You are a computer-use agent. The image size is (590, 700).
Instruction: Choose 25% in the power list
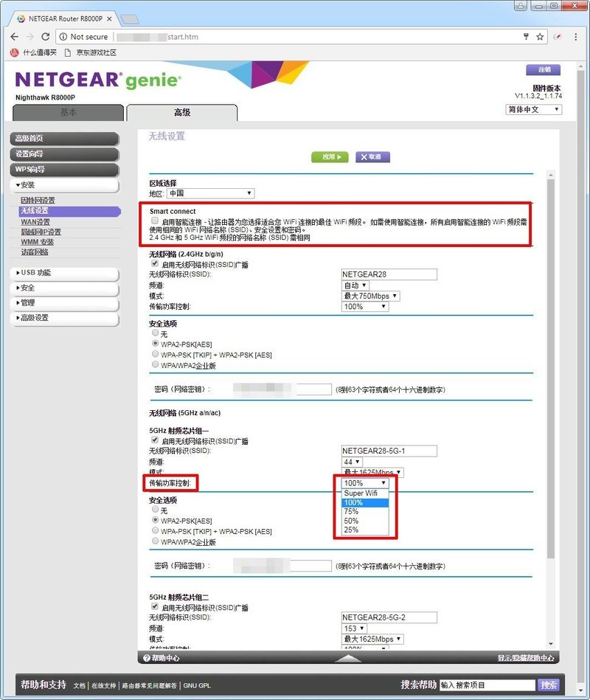pos(366,530)
